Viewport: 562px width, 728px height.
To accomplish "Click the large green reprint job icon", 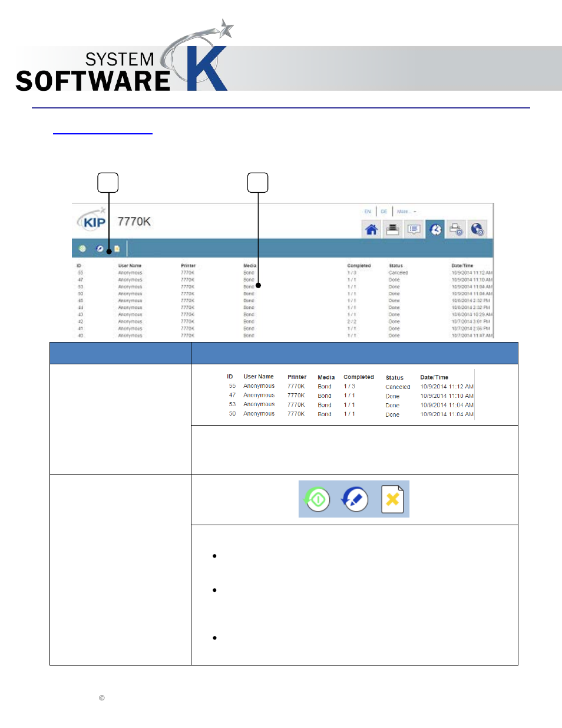I will point(318,500).
